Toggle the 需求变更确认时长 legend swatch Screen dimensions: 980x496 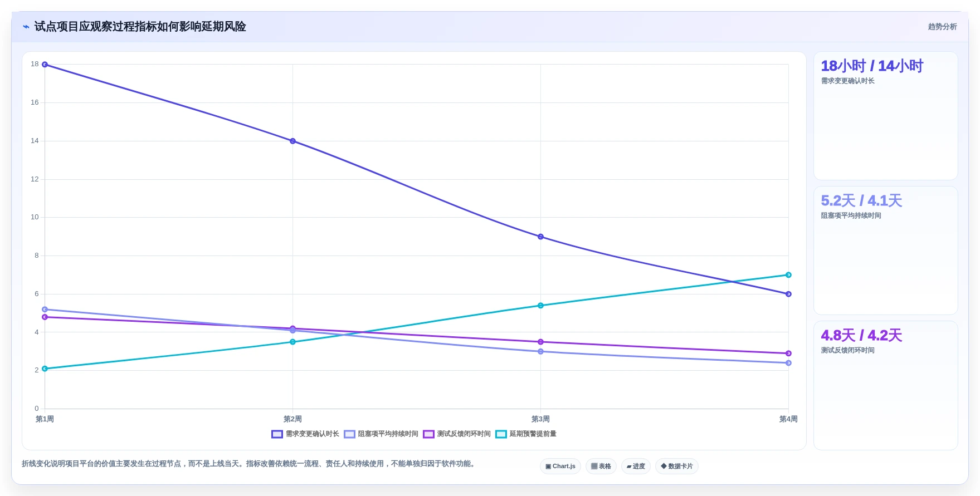(x=277, y=434)
